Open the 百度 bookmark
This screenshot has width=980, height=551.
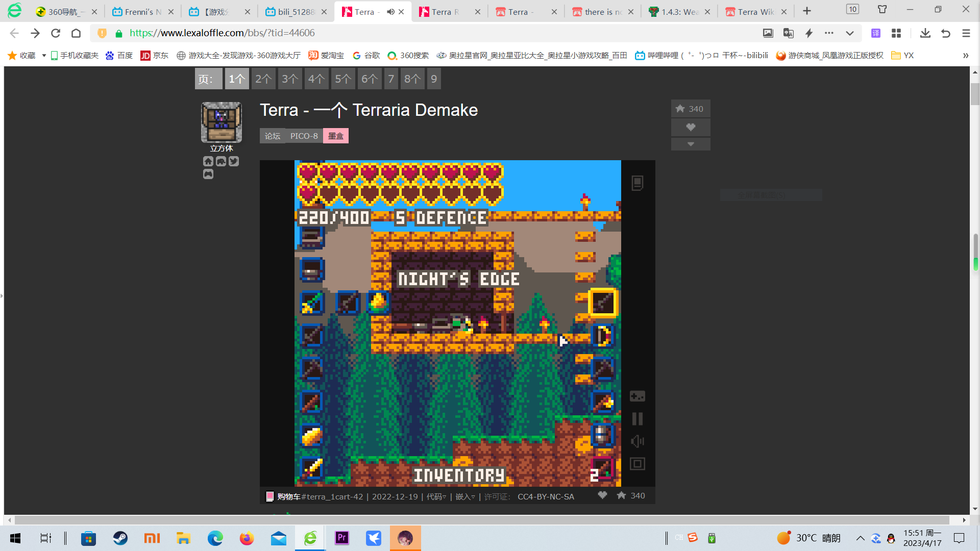119,56
